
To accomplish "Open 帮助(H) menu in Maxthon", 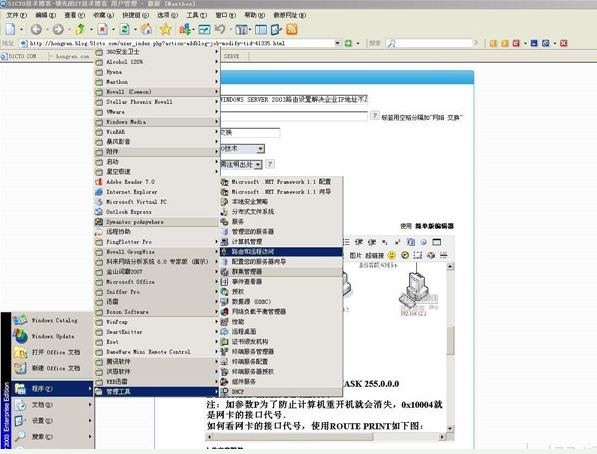I will pos(254,15).
